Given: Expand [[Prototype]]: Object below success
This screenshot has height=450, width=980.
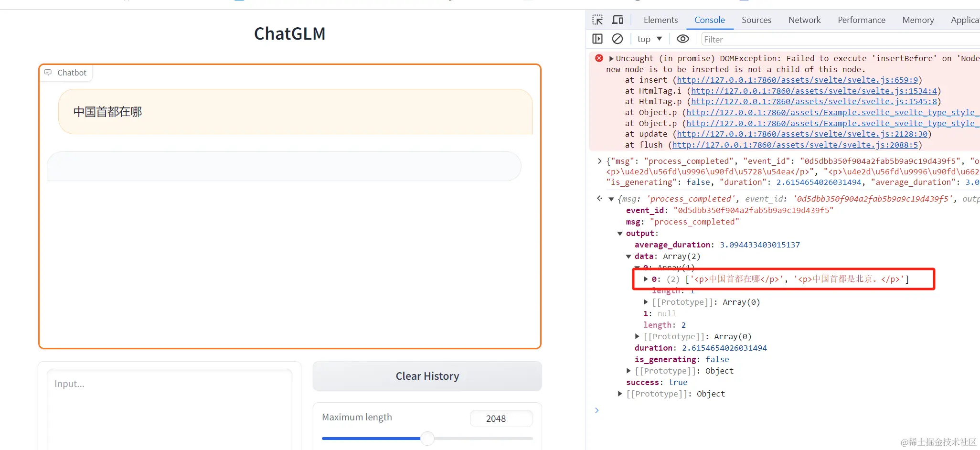Looking at the screenshot, I should 620,394.
